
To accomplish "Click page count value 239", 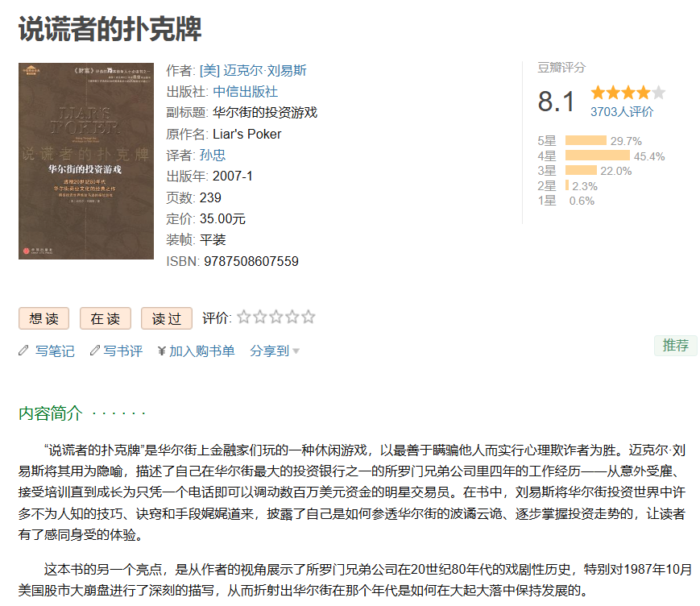I will coord(210,197).
